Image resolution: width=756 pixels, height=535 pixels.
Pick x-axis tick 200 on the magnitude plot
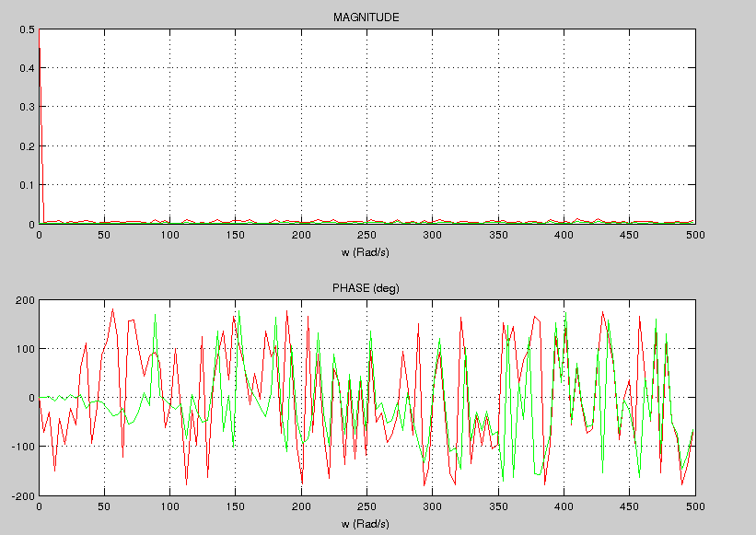click(x=301, y=235)
